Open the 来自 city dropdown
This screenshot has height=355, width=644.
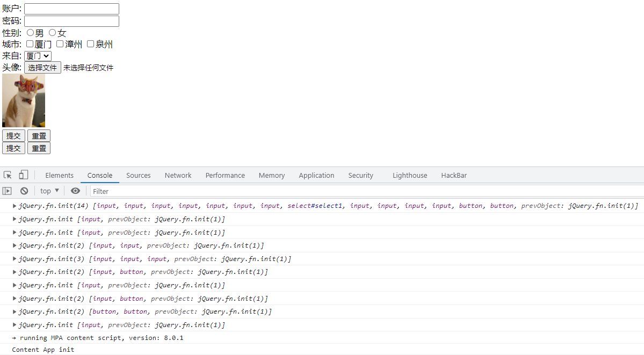tap(38, 56)
